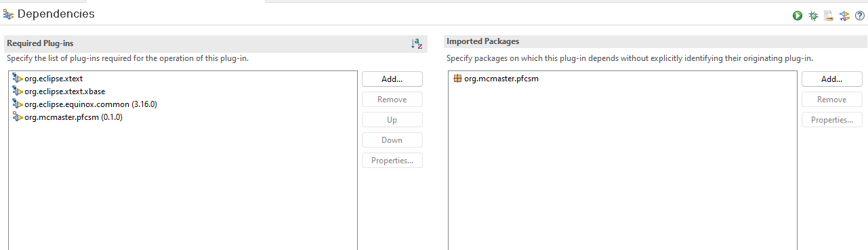The width and height of the screenshot is (868, 250).
Task: Open the help question mark icon
Action: click(859, 16)
